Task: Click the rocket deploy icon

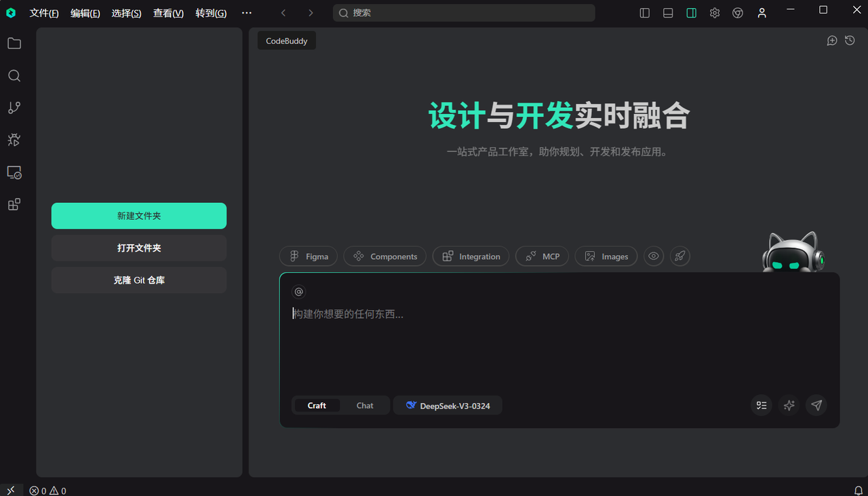Action: [680, 256]
